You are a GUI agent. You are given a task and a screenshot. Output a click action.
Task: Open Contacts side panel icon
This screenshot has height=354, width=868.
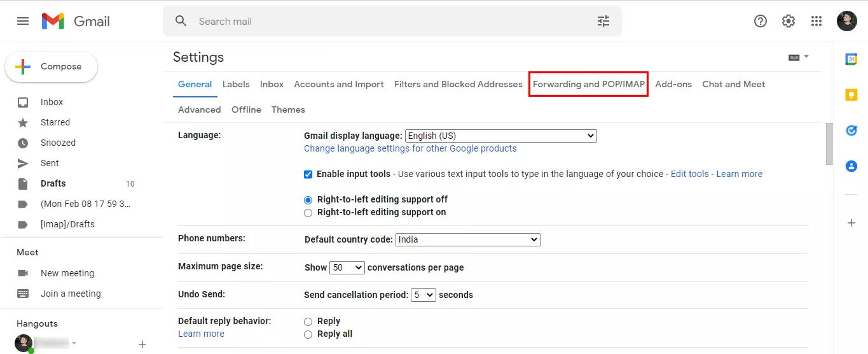[851, 166]
